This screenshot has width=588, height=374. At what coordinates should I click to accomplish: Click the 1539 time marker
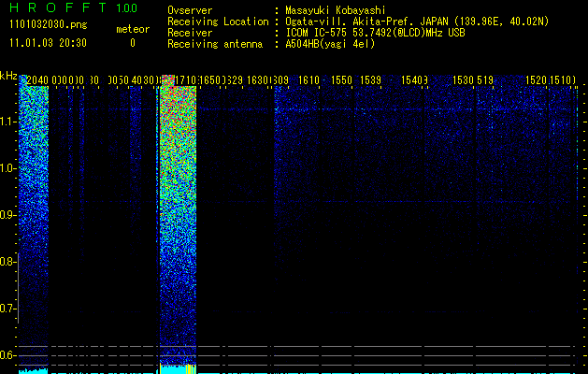(x=370, y=80)
